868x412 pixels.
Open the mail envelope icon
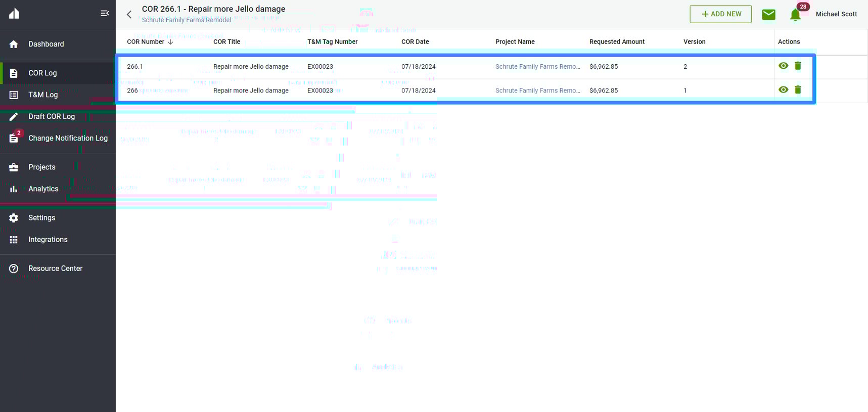(768, 15)
